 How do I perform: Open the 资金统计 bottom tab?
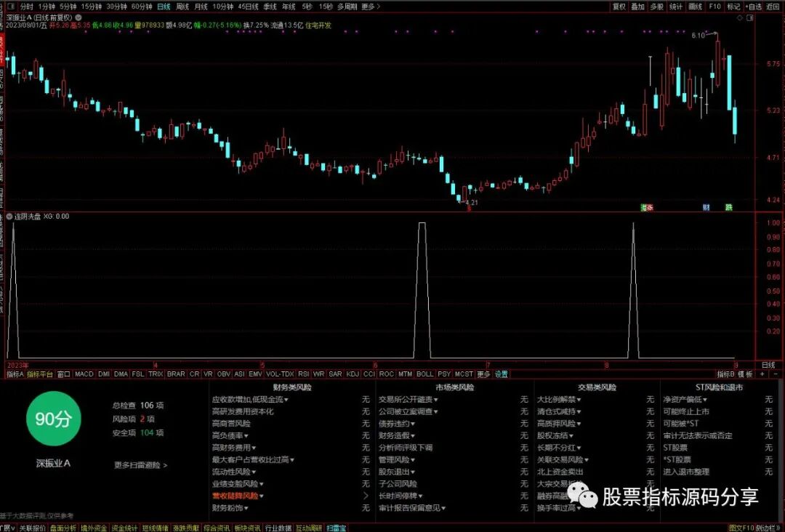(124, 528)
